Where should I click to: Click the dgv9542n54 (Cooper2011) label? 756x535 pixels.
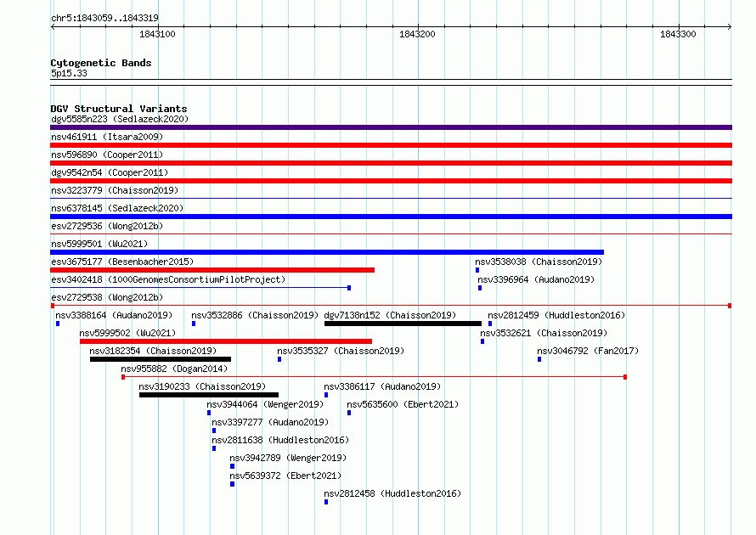(x=110, y=172)
